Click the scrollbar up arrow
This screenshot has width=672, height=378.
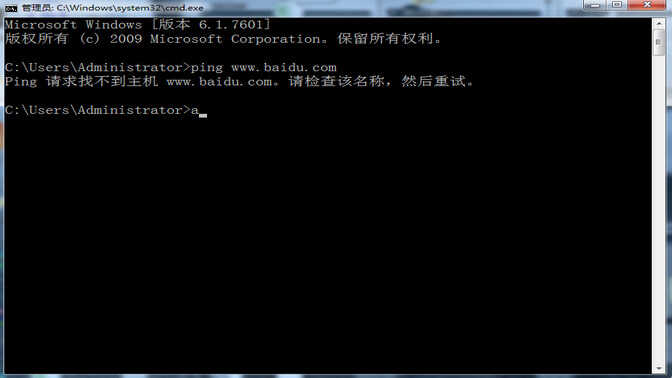659,24
